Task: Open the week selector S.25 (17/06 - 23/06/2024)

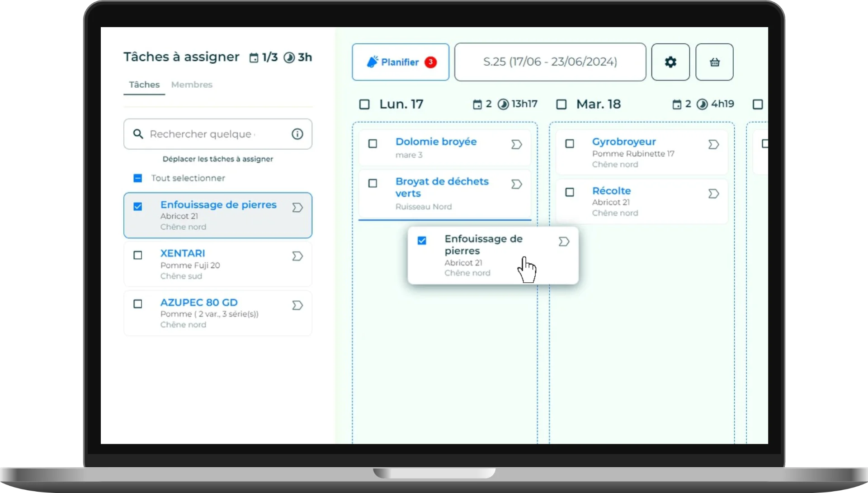Action: (x=550, y=62)
